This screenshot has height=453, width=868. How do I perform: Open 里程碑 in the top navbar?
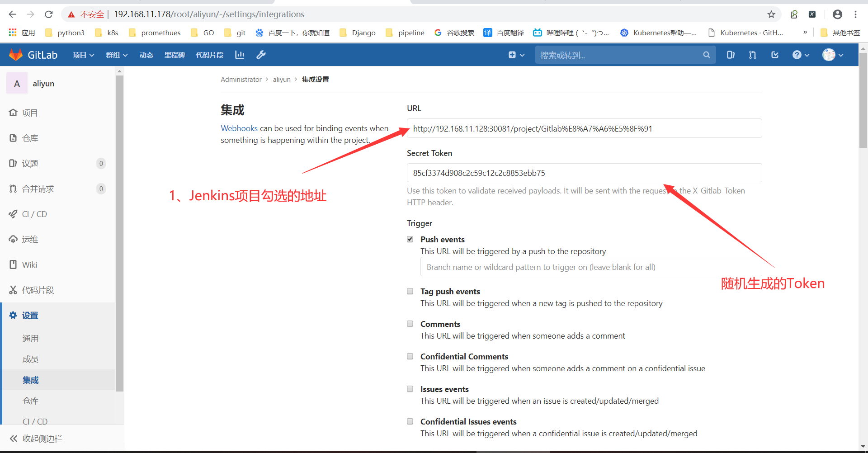[x=175, y=55]
